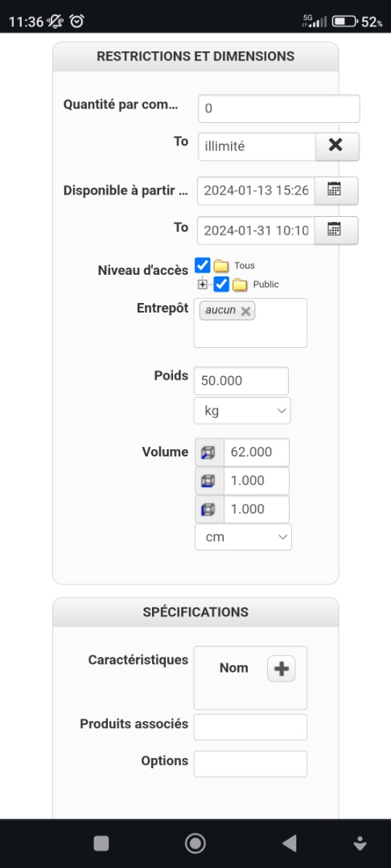Click the Produits associés input box
This screenshot has width=391, height=868.
point(250,727)
